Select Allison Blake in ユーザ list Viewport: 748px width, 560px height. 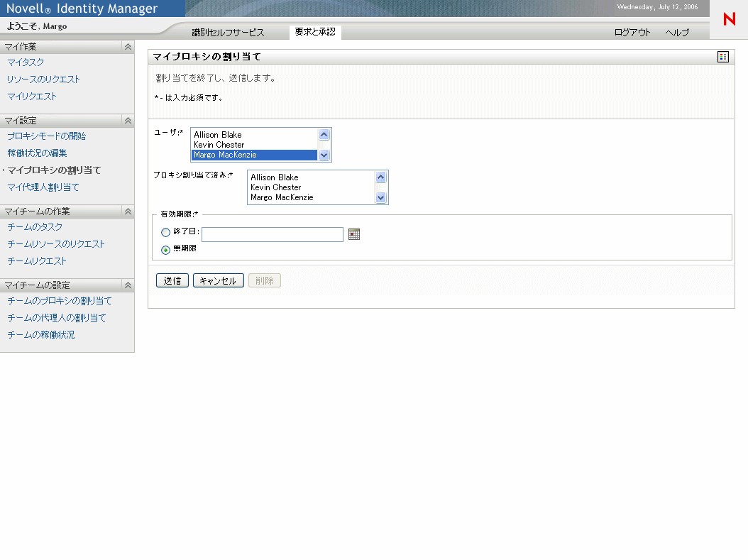click(254, 135)
